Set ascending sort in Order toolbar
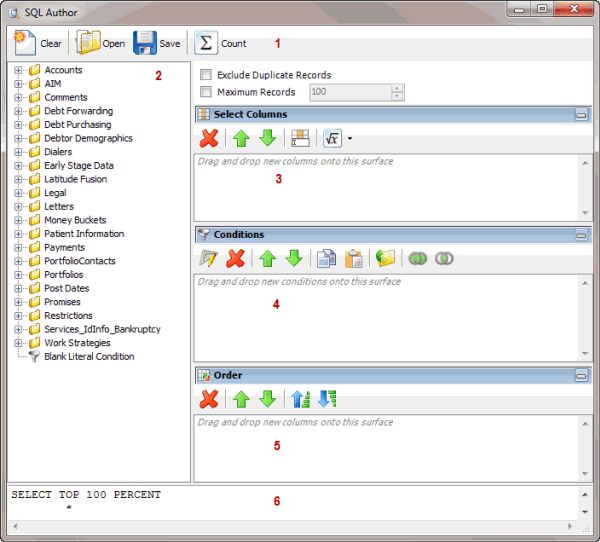This screenshot has width=600, height=542. click(x=300, y=399)
